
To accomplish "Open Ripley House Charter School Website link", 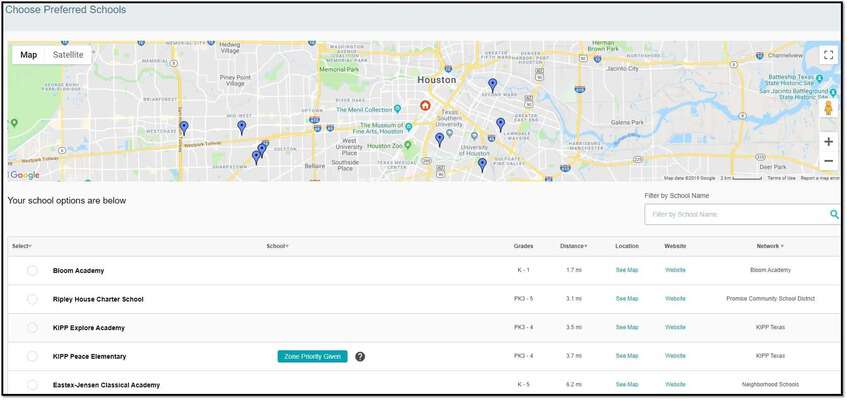I will pyautogui.click(x=675, y=298).
